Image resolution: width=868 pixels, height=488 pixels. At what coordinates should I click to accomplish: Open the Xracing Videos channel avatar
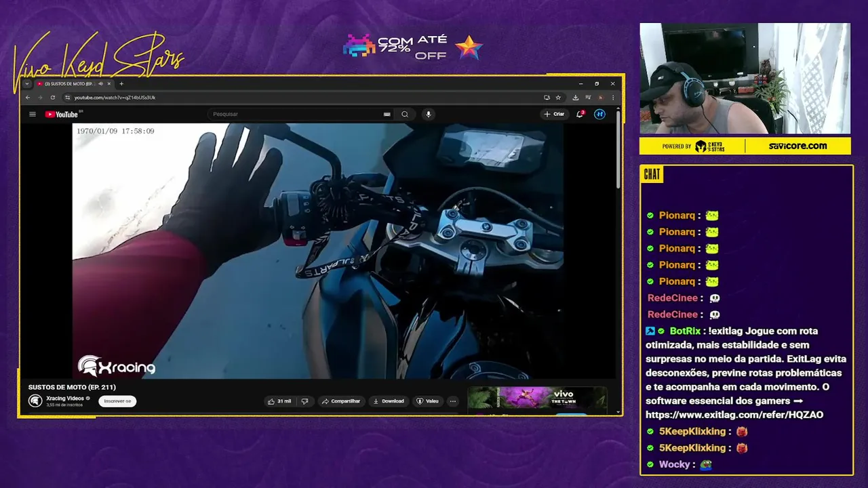pos(35,401)
